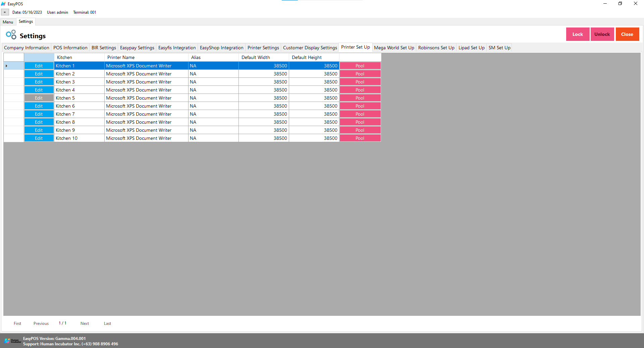
Task: Click the Alias column header
Action: pos(213,57)
